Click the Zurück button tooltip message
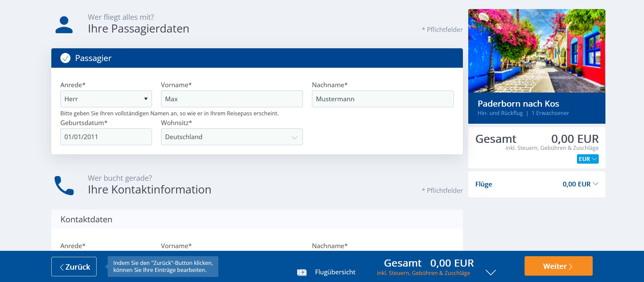Viewport: 644px width, 282px height. coord(163,267)
